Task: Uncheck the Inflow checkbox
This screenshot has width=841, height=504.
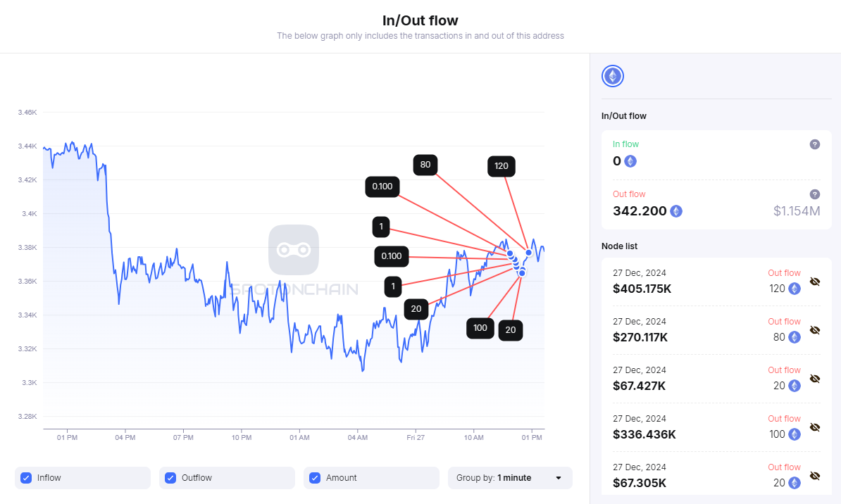Action: [x=26, y=478]
